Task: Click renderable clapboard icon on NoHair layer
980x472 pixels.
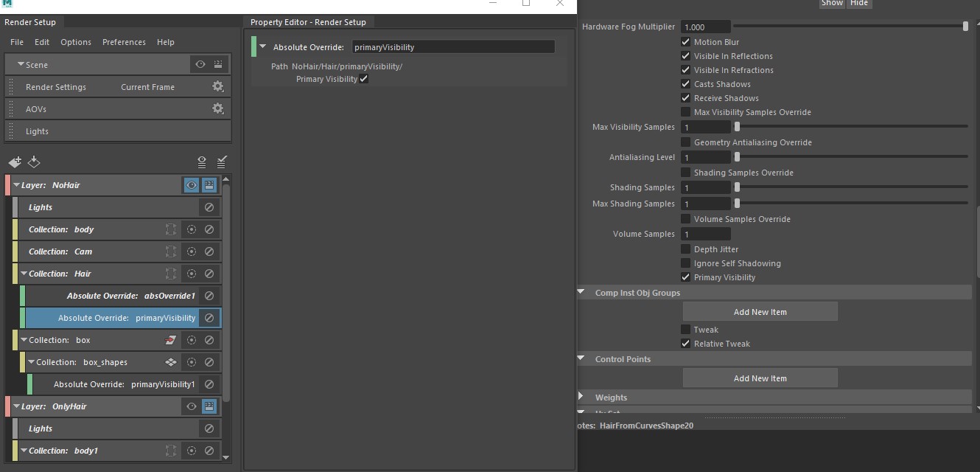Action: [209, 185]
